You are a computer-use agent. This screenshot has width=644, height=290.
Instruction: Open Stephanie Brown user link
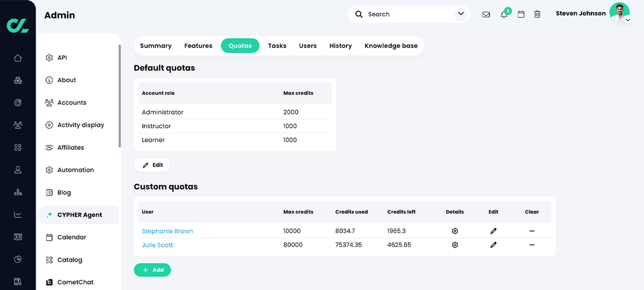[x=167, y=231]
